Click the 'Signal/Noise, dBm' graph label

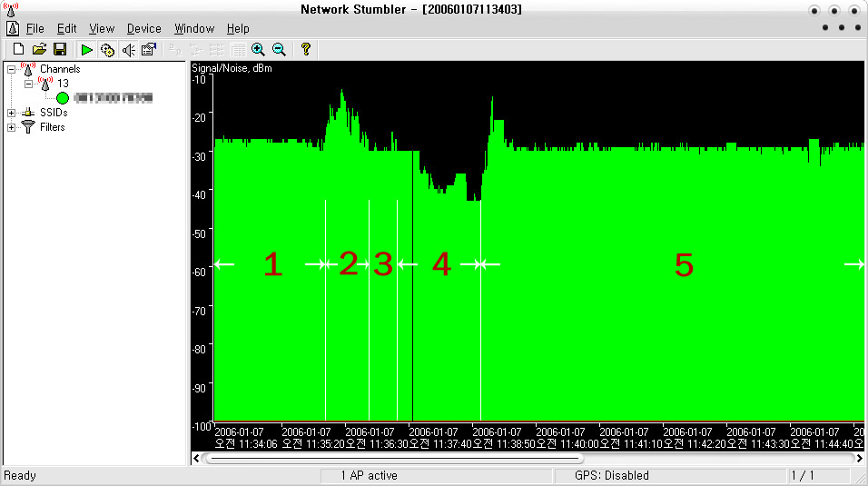232,68
